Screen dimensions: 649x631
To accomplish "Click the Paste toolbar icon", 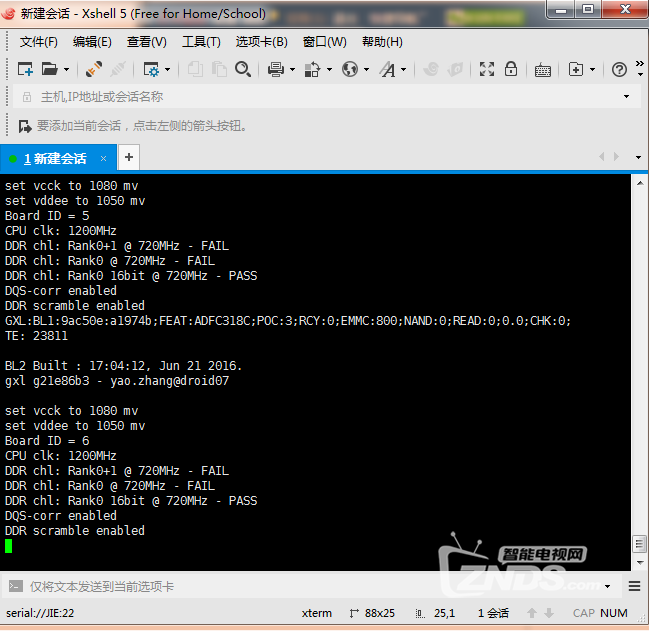I will [219, 70].
